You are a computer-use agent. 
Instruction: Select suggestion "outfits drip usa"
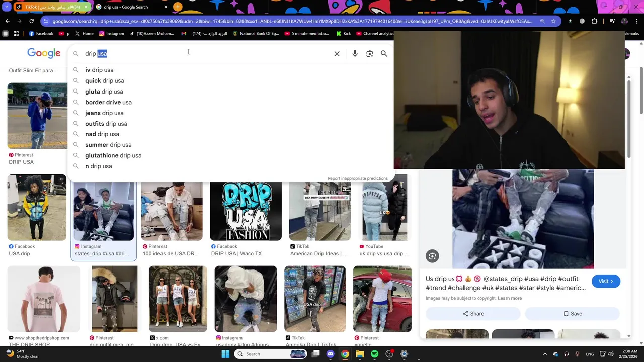[106, 124]
